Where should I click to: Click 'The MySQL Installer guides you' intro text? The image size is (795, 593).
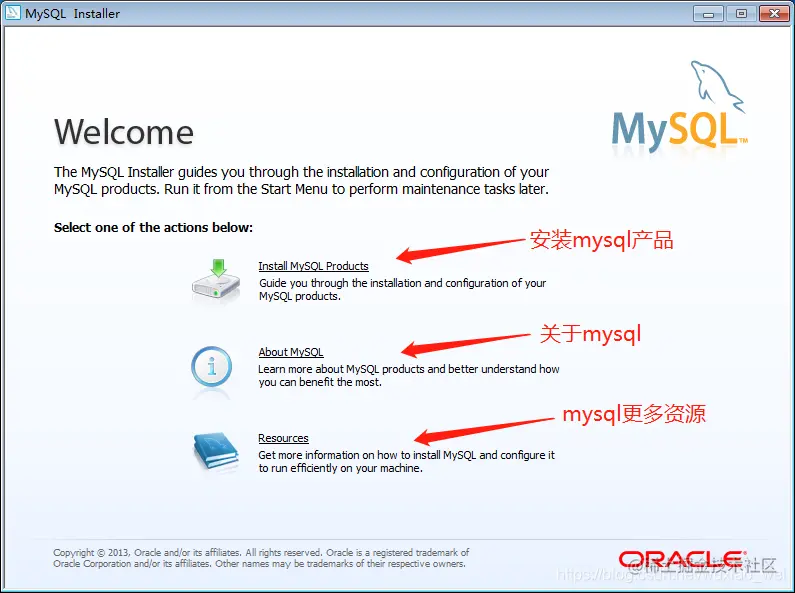click(x=301, y=180)
